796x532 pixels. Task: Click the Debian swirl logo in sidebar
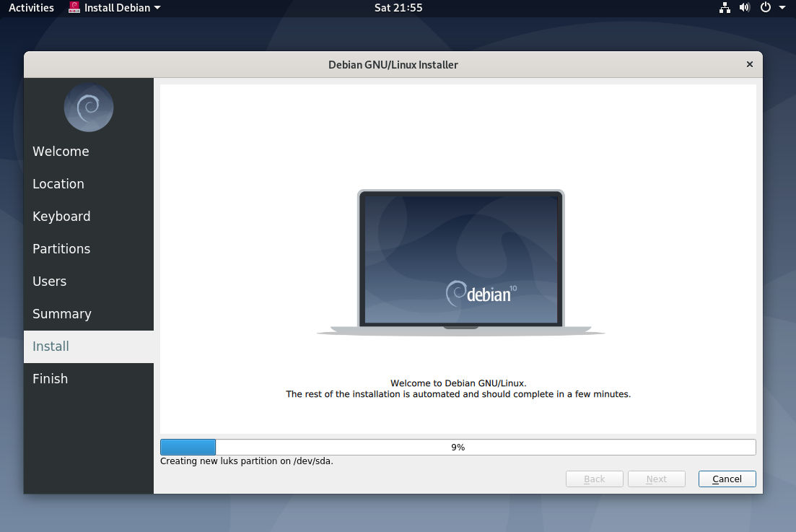[89, 107]
